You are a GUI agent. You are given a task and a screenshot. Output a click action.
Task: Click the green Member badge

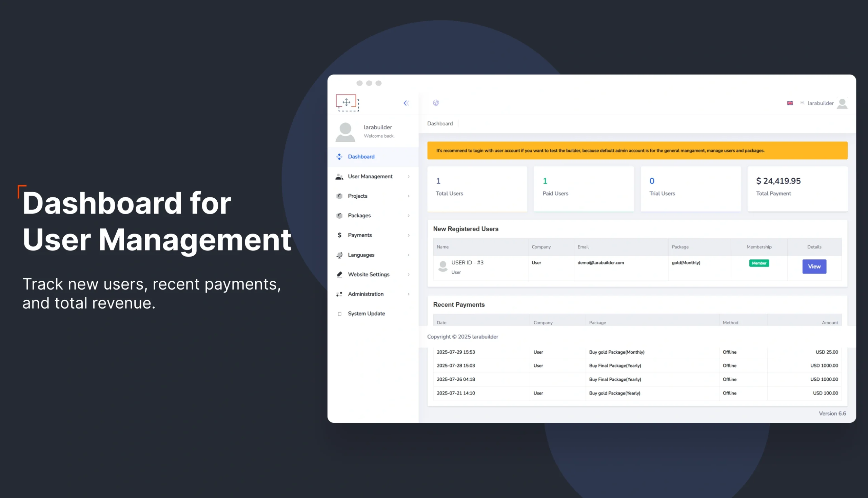click(759, 263)
